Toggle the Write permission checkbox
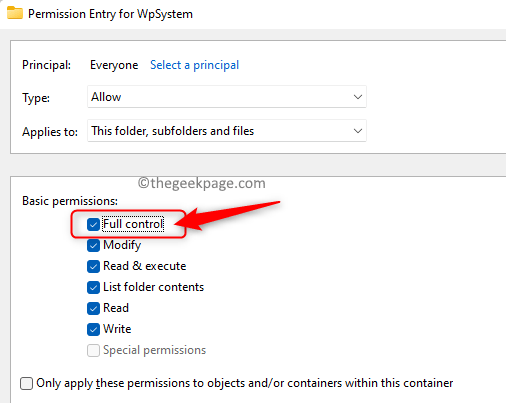The width and height of the screenshot is (506, 403). click(93, 329)
